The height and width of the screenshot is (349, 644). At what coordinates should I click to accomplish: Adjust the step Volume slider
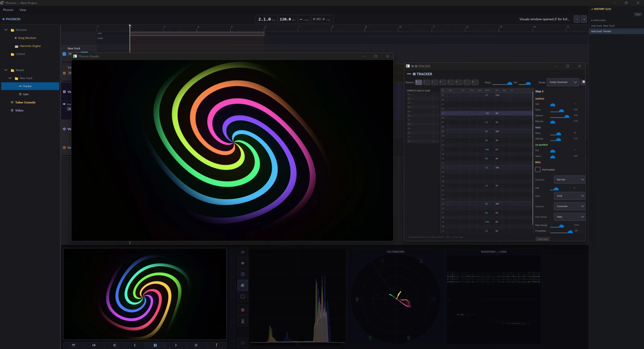point(560,116)
